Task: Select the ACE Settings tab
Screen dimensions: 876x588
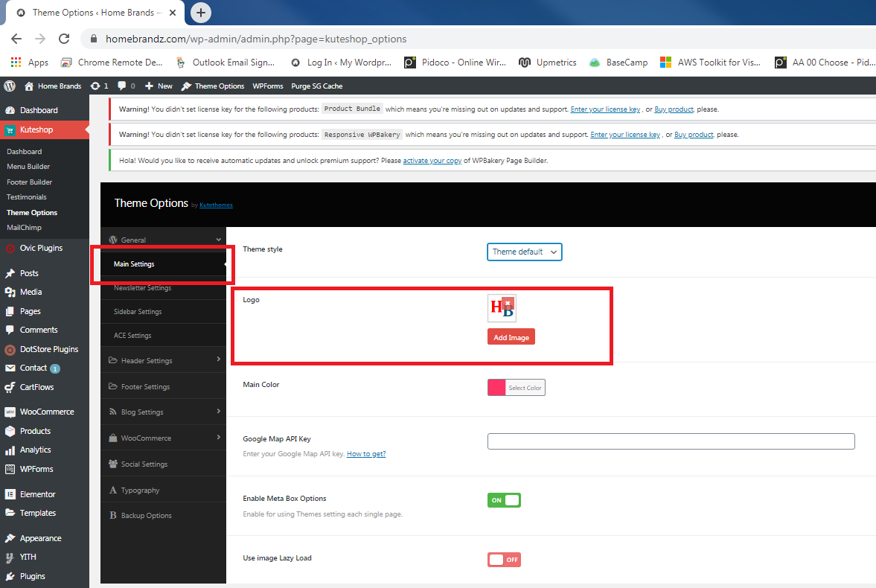Action: 163,336
